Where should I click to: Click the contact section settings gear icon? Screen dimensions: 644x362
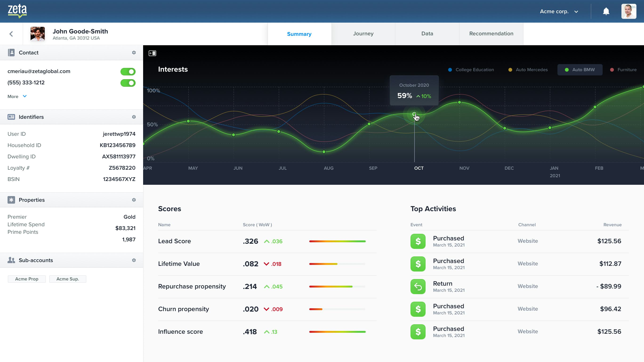point(134,53)
